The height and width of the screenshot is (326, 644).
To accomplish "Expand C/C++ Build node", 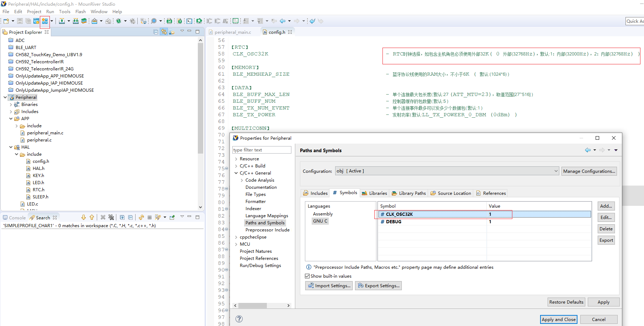I will [236, 166].
